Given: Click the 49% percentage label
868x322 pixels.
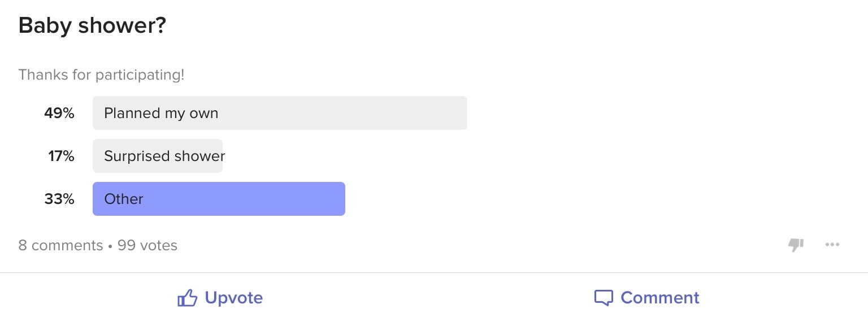Looking at the screenshot, I should click(x=59, y=113).
